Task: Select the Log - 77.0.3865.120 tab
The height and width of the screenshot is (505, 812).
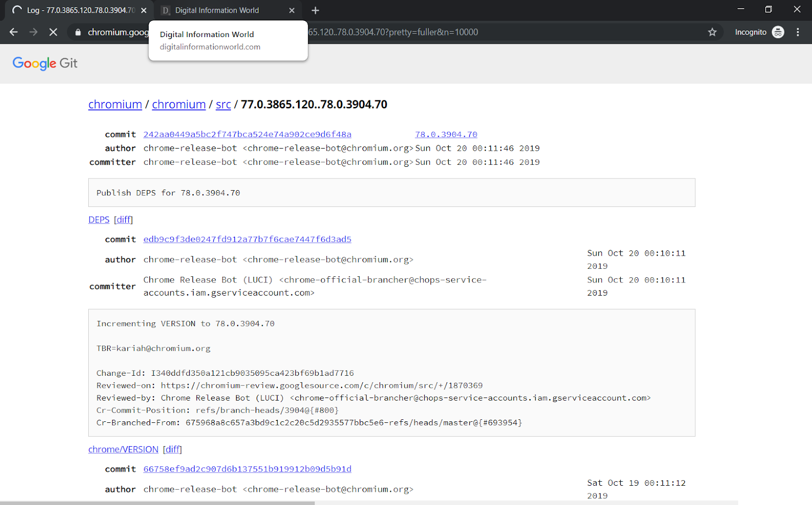Action: tap(80, 10)
